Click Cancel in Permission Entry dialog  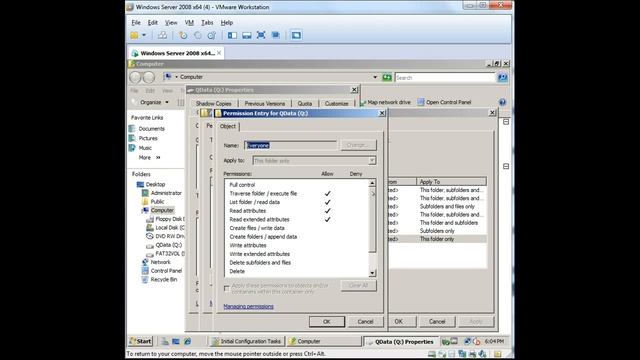pos(365,322)
